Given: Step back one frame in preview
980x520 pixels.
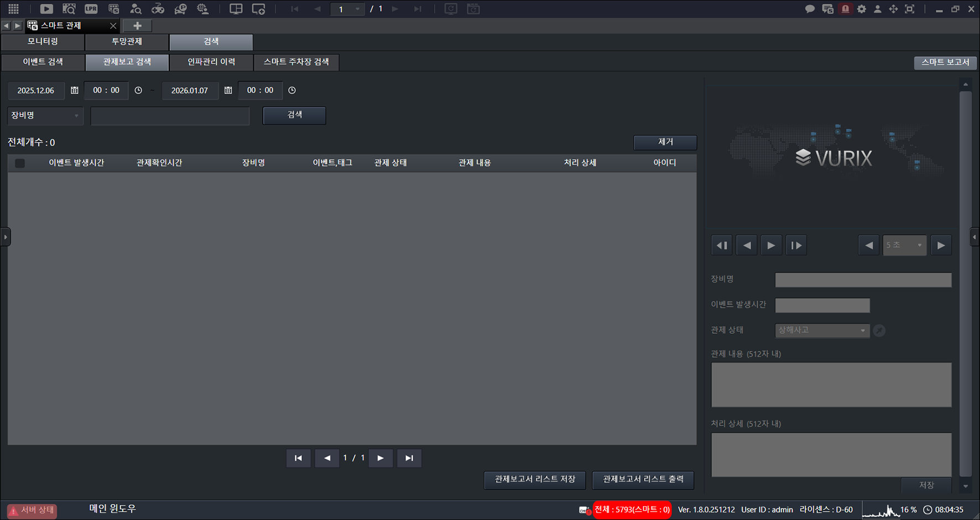Looking at the screenshot, I should pyautogui.click(x=722, y=245).
